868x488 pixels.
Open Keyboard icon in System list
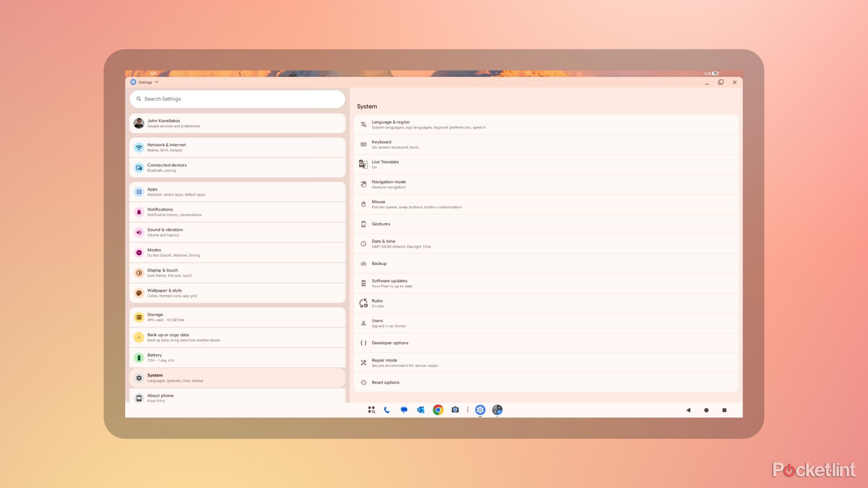[x=363, y=144]
